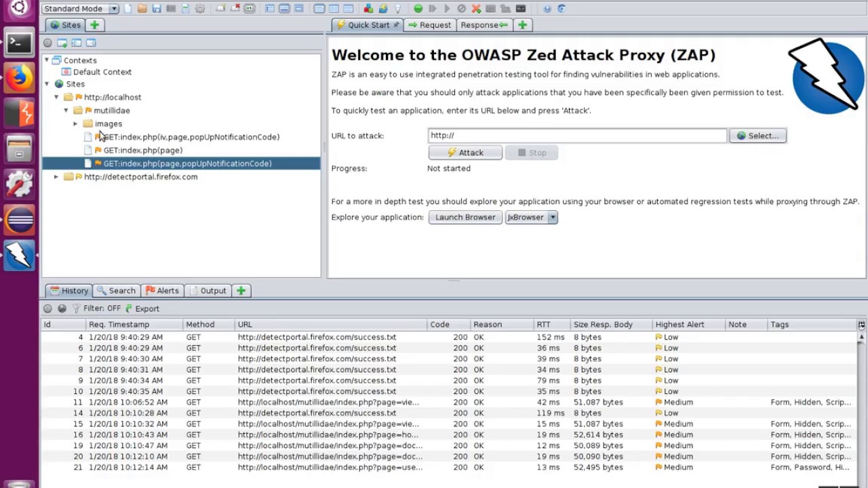Click the New Session toolbar icon
Screen dimensions: 868x488
128,9
